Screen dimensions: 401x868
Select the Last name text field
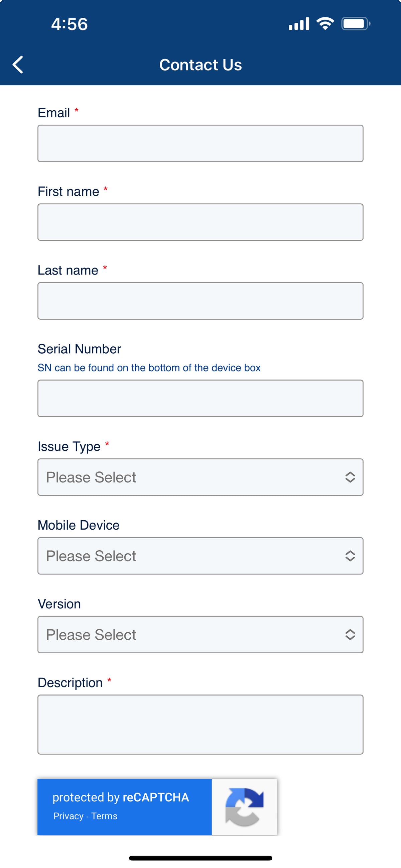pyautogui.click(x=200, y=301)
